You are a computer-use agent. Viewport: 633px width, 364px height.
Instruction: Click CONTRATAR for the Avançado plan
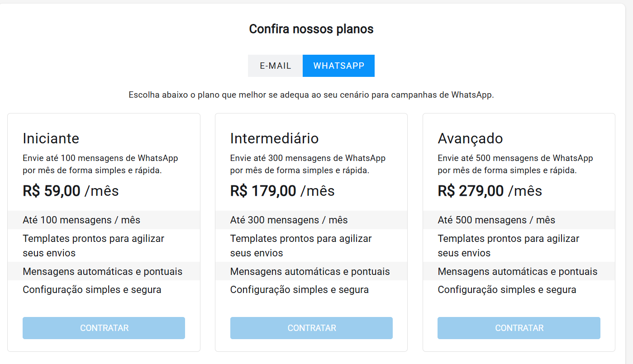(519, 328)
